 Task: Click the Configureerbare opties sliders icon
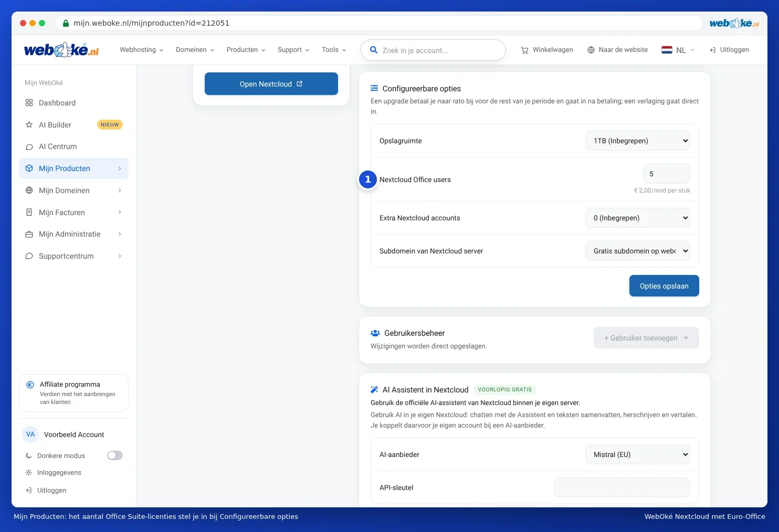point(374,88)
